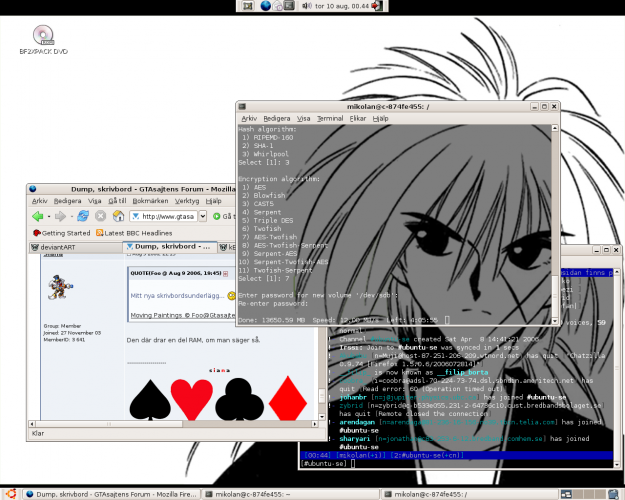Open Firefox Verktyg menu
Screen dimensions: 625x500
[x=187, y=201]
